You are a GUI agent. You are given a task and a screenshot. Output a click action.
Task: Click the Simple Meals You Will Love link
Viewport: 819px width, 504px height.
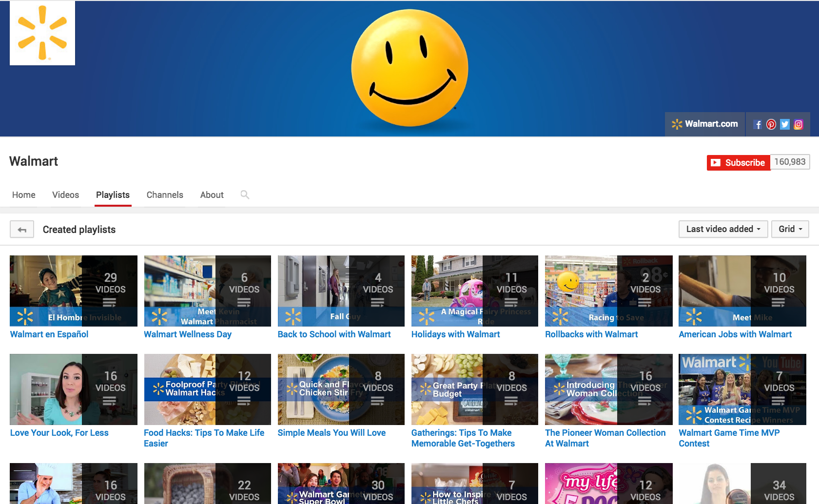(331, 433)
